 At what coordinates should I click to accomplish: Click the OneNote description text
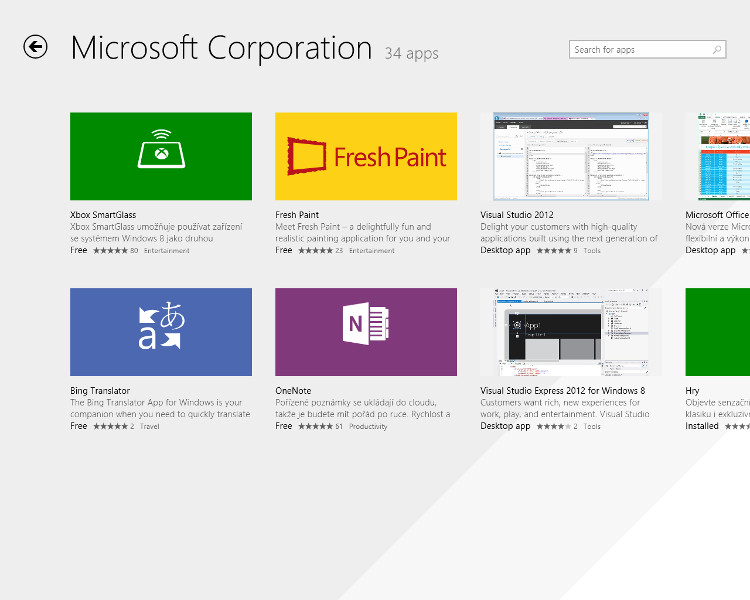tap(363, 409)
